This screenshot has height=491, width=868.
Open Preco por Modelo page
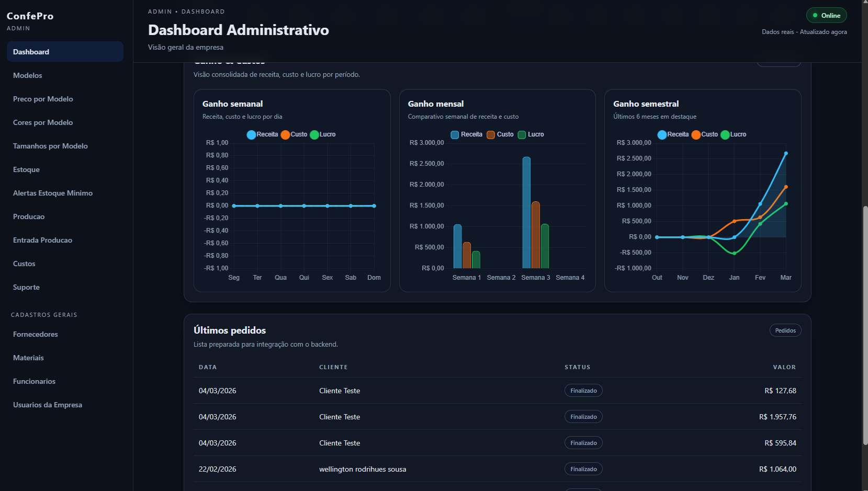click(x=65, y=99)
